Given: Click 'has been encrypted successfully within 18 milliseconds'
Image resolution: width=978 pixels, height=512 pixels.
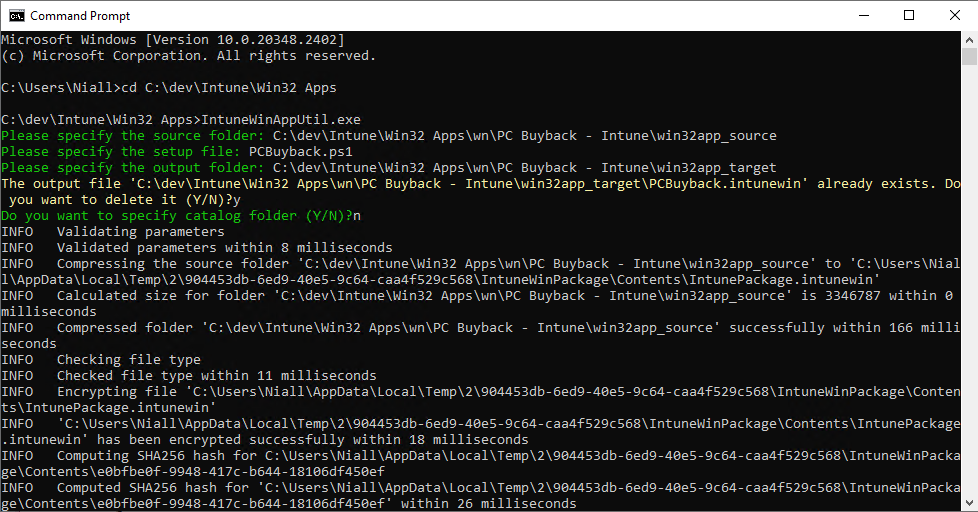Looking at the screenshot, I should pos(312,440).
